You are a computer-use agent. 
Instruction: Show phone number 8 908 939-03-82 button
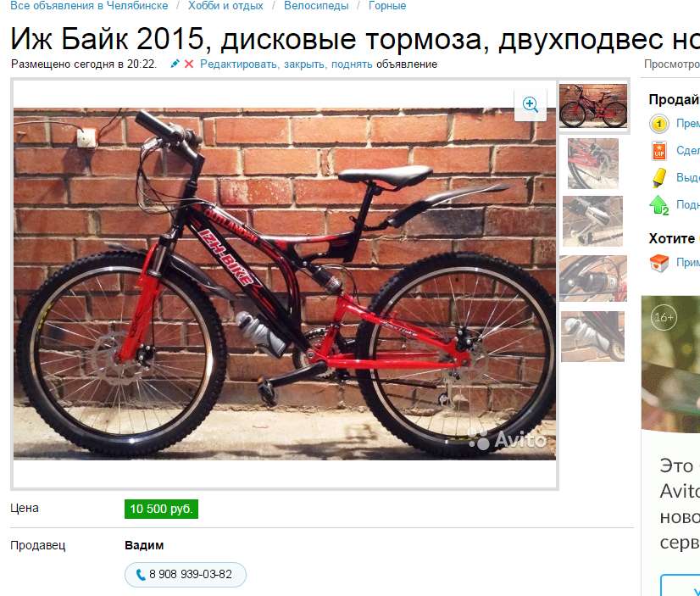click(x=186, y=575)
